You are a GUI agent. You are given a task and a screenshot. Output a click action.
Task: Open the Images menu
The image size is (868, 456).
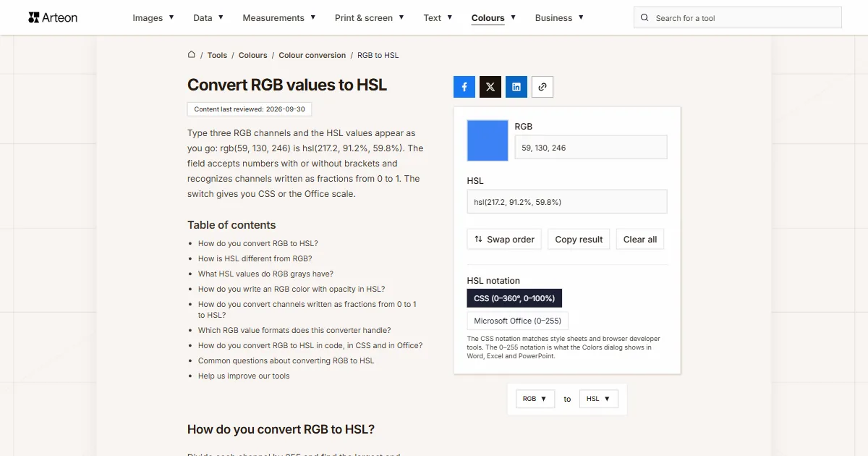point(153,18)
